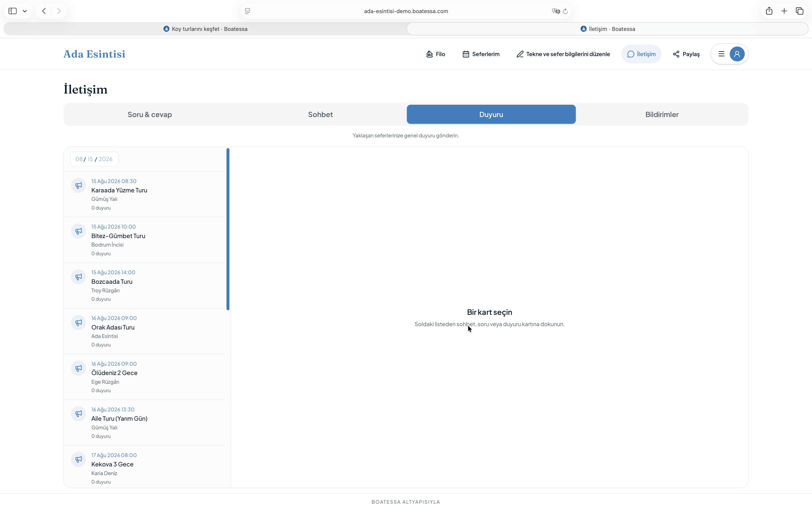Show the tab overview icon
This screenshot has width=812, height=510.
point(800,11)
